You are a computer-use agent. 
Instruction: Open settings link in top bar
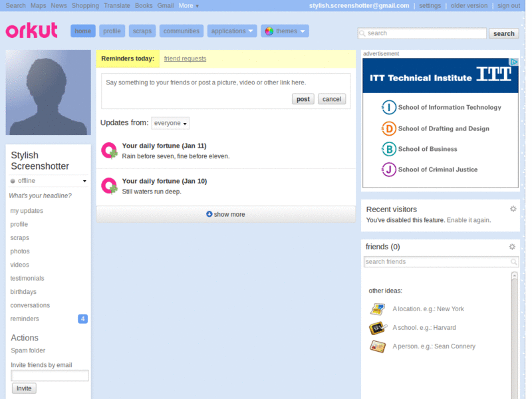click(x=430, y=6)
